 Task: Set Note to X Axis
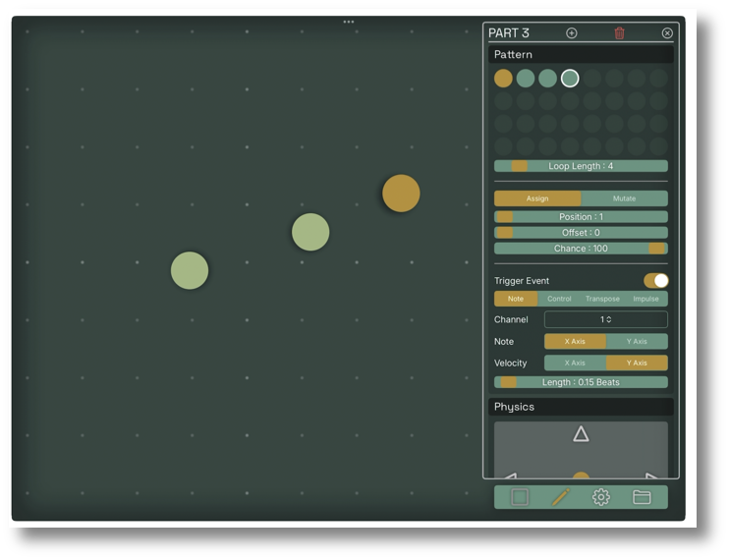(575, 341)
